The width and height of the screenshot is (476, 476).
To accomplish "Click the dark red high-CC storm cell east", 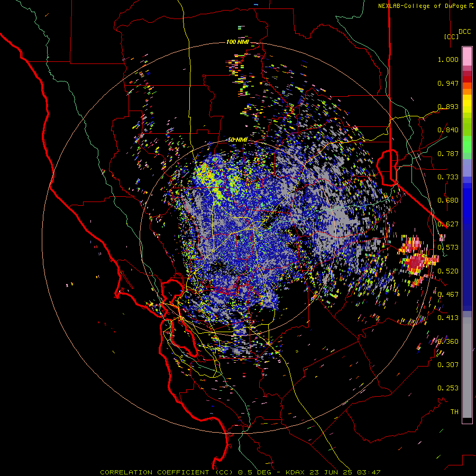I will pyautogui.click(x=415, y=262).
